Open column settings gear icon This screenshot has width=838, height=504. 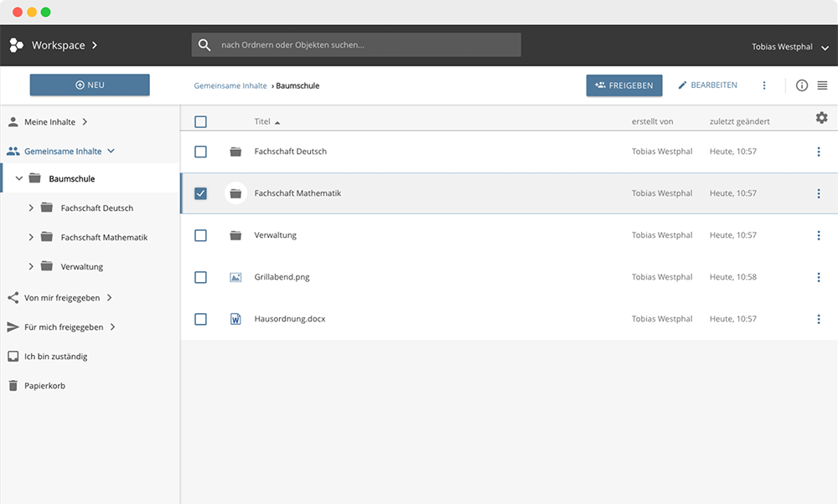[821, 118]
